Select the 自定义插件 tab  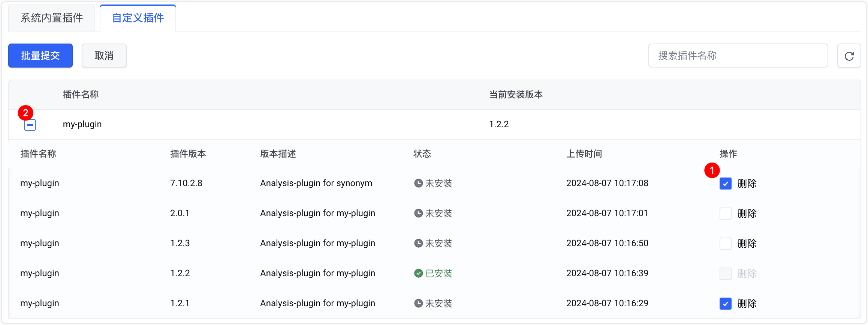point(138,18)
